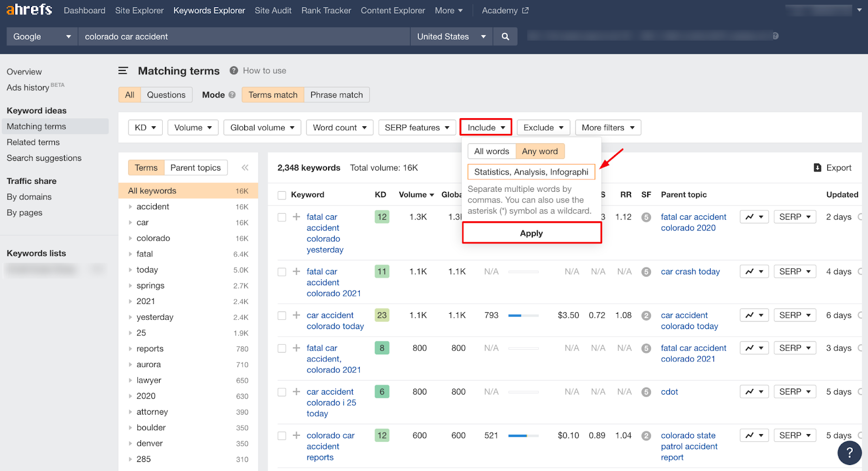Click the search magnifier button
The image size is (868, 471).
[x=505, y=36]
